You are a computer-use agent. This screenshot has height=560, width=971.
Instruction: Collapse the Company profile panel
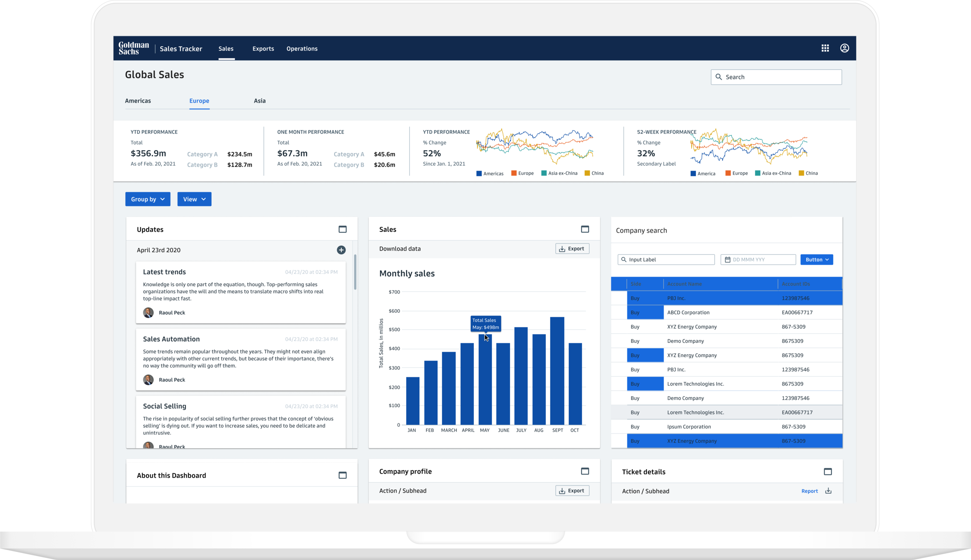point(585,471)
